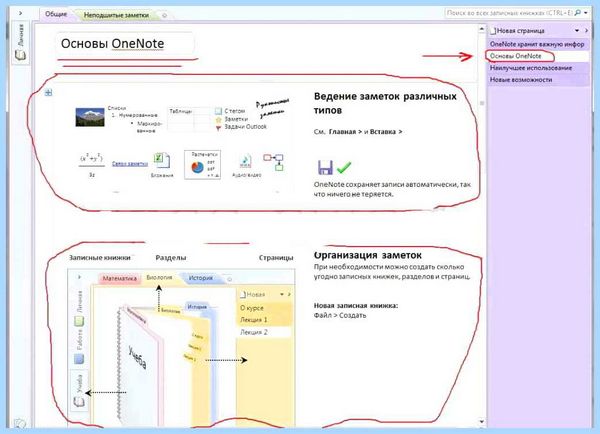Click the Excel attachment icon labeled Вложения
The width and height of the screenshot is (600, 434).
click(x=162, y=161)
